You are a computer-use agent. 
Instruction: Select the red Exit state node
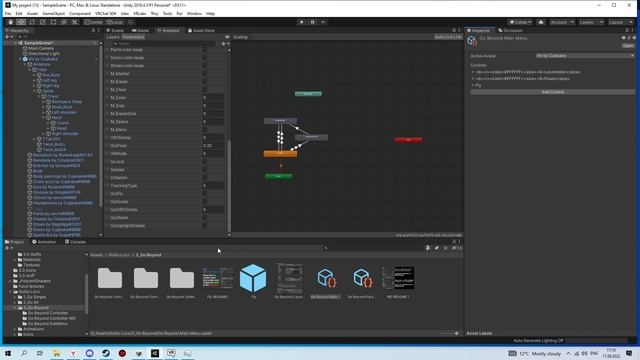pos(409,140)
